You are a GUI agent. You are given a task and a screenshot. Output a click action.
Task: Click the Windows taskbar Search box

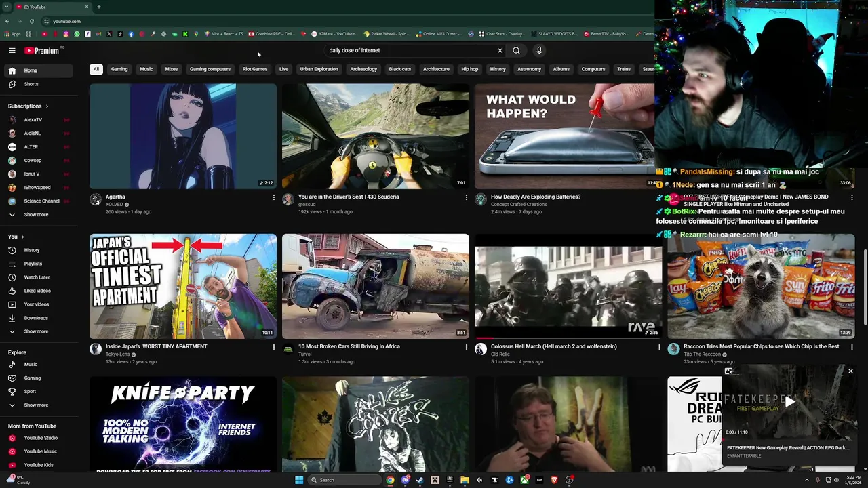[343, 480]
